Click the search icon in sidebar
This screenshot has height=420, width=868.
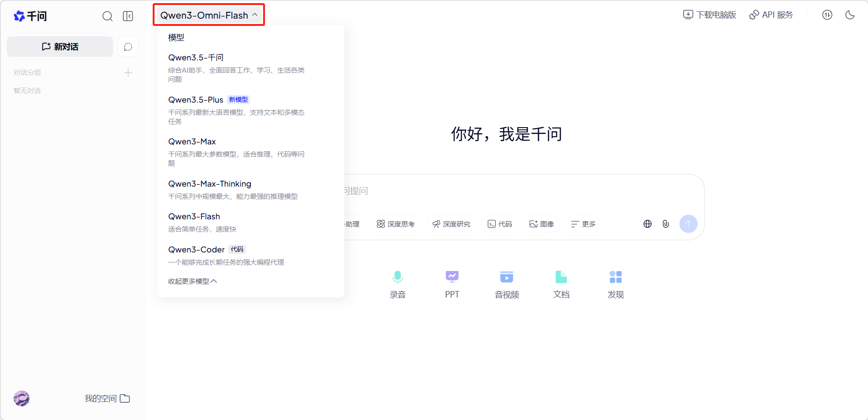pos(107,16)
